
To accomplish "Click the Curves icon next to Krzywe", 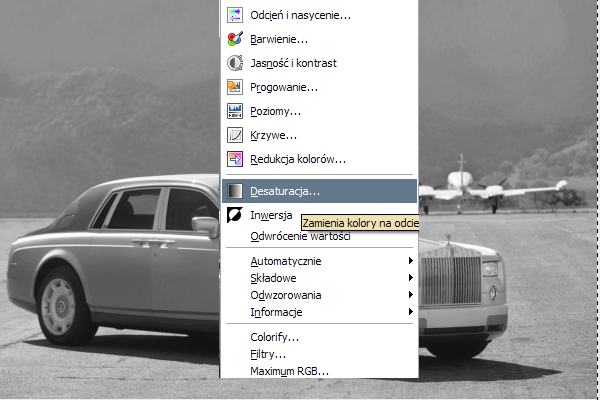I will pos(235,135).
